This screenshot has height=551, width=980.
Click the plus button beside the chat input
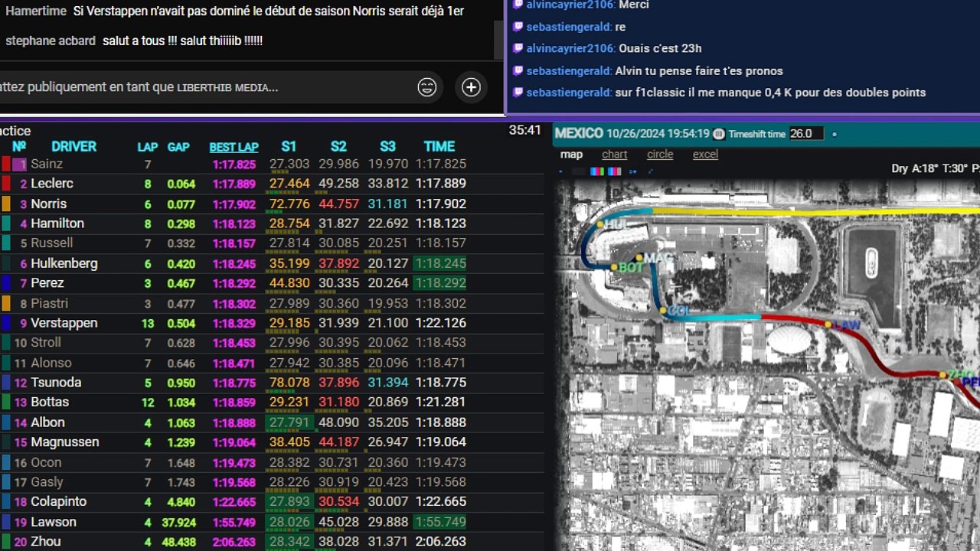(x=471, y=87)
